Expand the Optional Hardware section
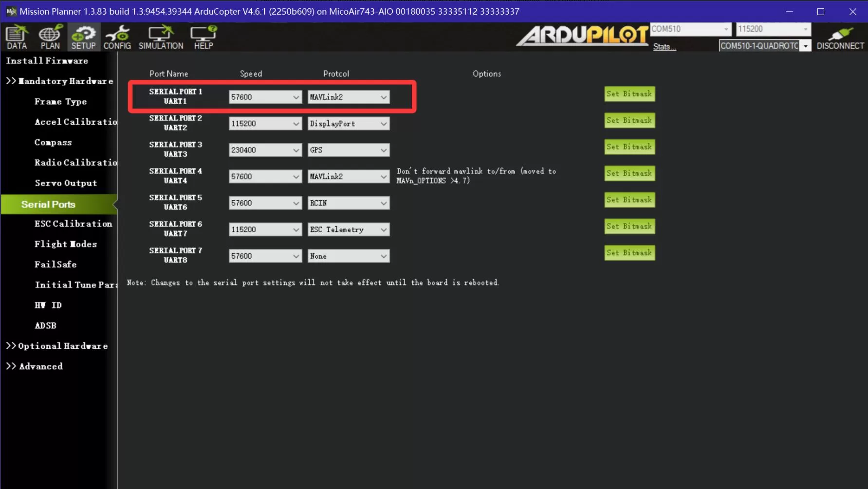Image resolution: width=868 pixels, height=489 pixels. tap(57, 346)
